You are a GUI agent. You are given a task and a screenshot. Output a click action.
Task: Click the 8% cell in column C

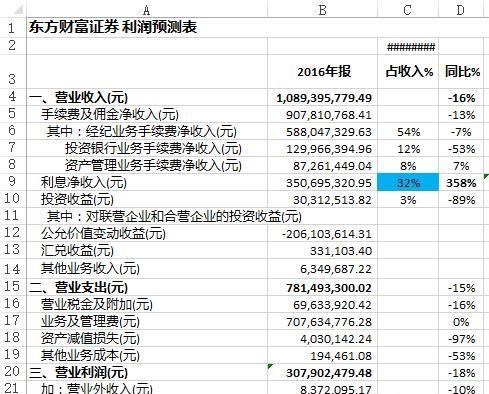(408, 166)
